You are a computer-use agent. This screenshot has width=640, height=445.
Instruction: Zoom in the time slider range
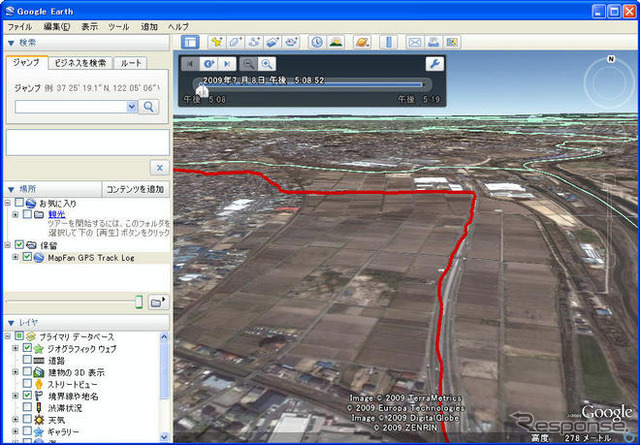pyautogui.click(x=267, y=64)
